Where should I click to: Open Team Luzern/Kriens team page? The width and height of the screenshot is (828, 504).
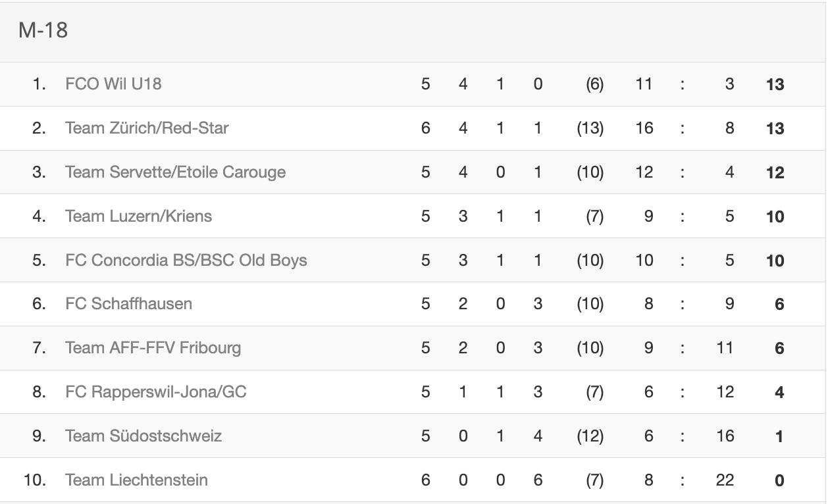coord(138,216)
